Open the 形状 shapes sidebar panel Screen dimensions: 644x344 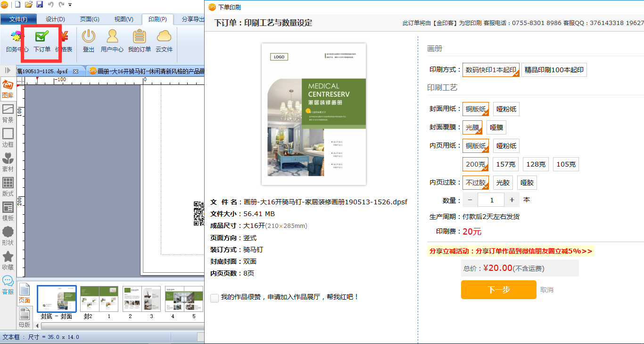click(x=8, y=236)
